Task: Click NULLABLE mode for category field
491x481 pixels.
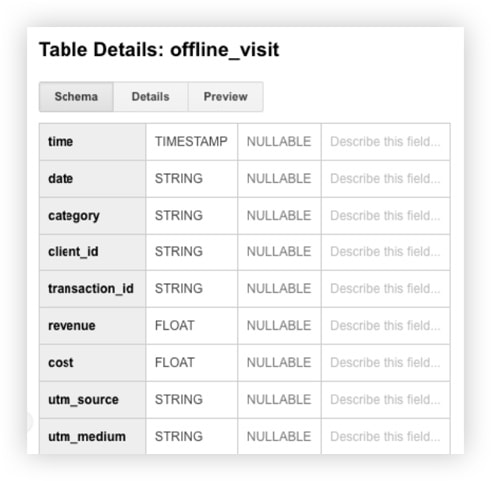Action: (279, 216)
